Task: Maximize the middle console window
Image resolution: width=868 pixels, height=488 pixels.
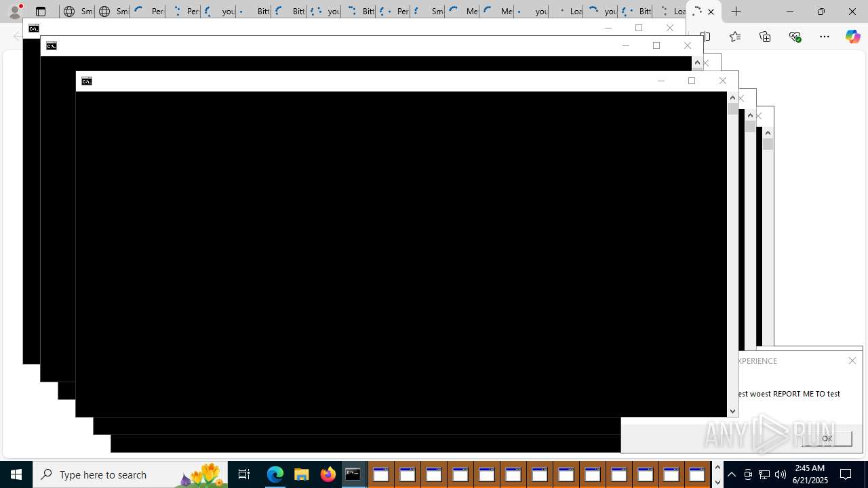Action: (656, 45)
